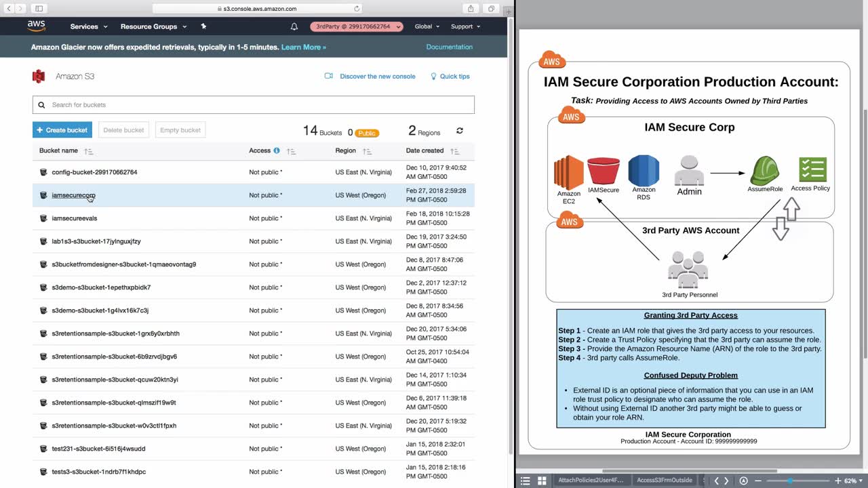
Task: Refresh the bucket list
Action: [460, 131]
